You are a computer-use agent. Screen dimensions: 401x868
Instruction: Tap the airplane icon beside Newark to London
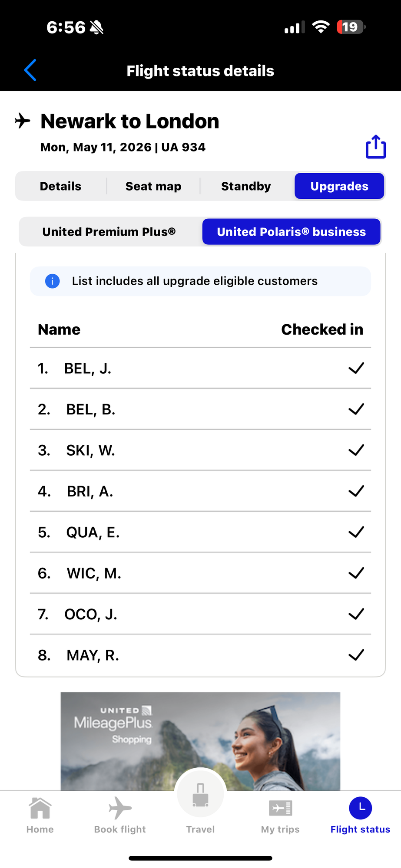(23, 121)
